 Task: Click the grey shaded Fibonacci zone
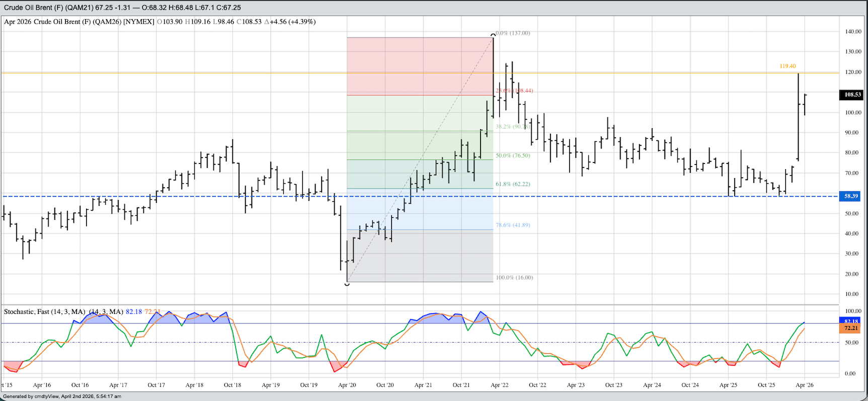click(x=420, y=257)
